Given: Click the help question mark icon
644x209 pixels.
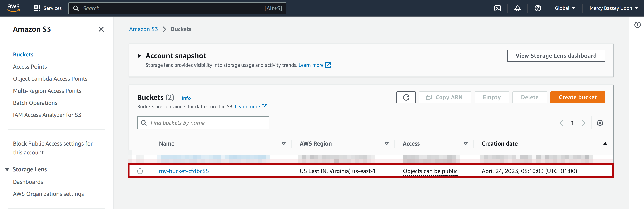Looking at the screenshot, I should pyautogui.click(x=537, y=8).
